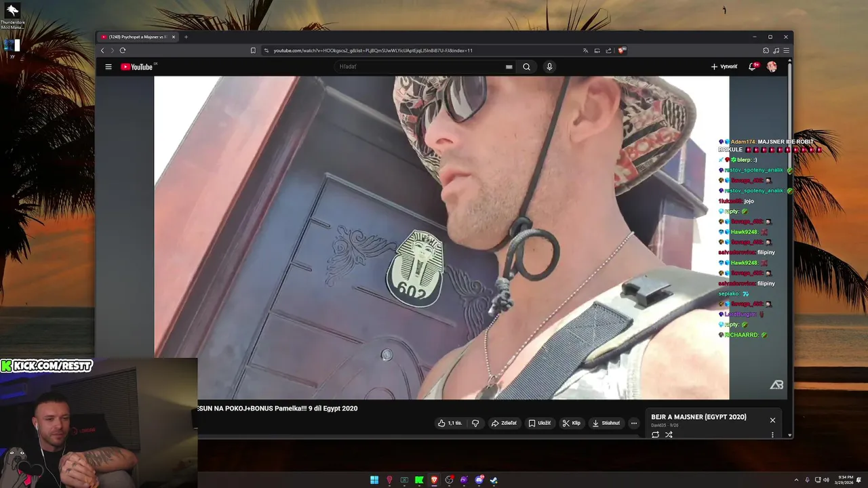Open the browser extensions puzzle icon

click(766, 50)
